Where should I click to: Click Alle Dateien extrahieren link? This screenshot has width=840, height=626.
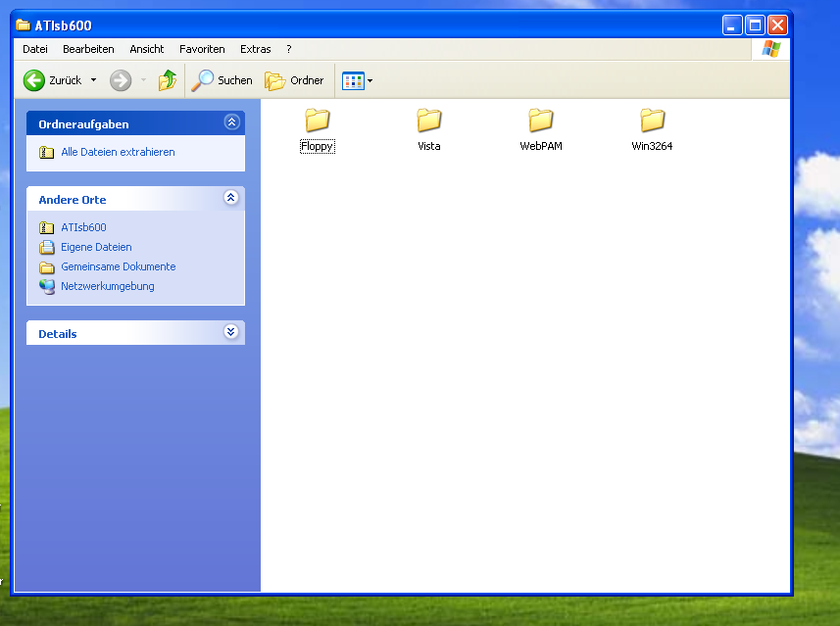point(118,152)
